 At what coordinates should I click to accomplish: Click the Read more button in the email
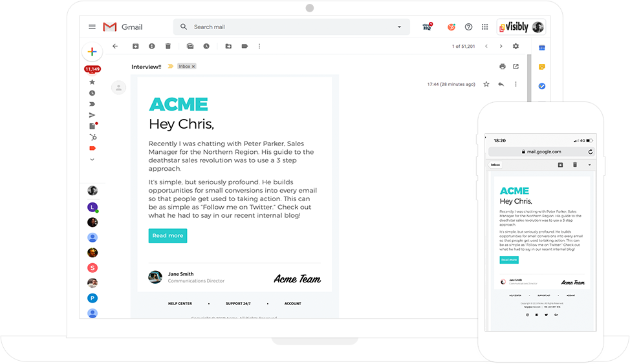168,236
